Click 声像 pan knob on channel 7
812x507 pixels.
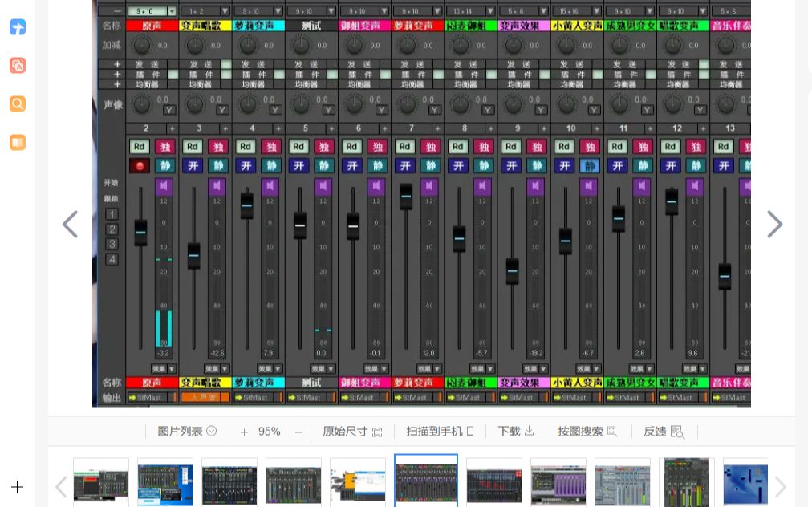pyautogui.click(x=407, y=105)
